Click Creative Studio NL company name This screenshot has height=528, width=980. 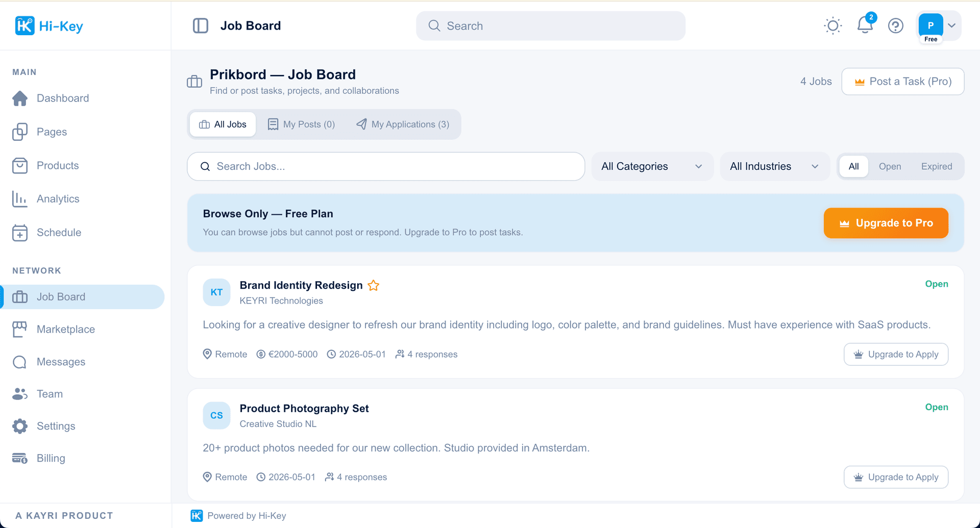point(278,424)
